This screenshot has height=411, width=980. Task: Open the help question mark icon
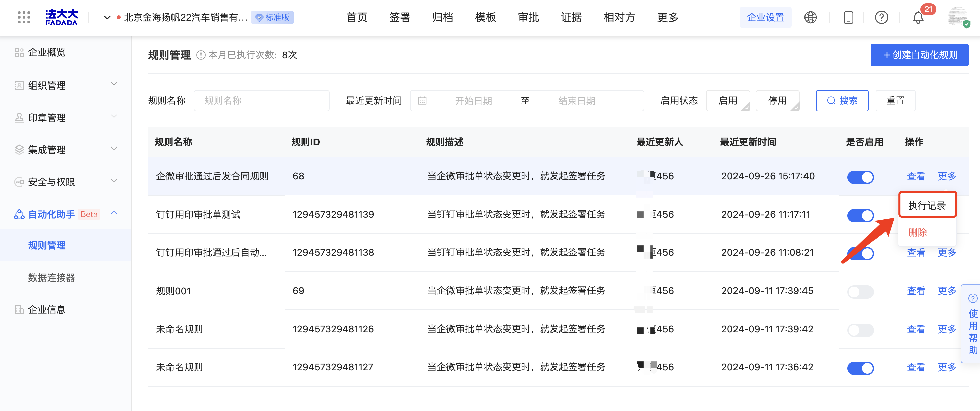(881, 17)
